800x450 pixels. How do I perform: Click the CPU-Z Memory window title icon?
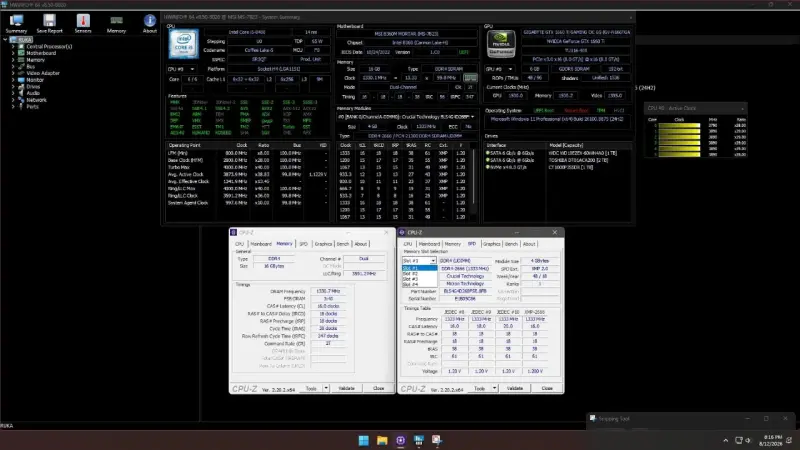[x=234, y=232]
